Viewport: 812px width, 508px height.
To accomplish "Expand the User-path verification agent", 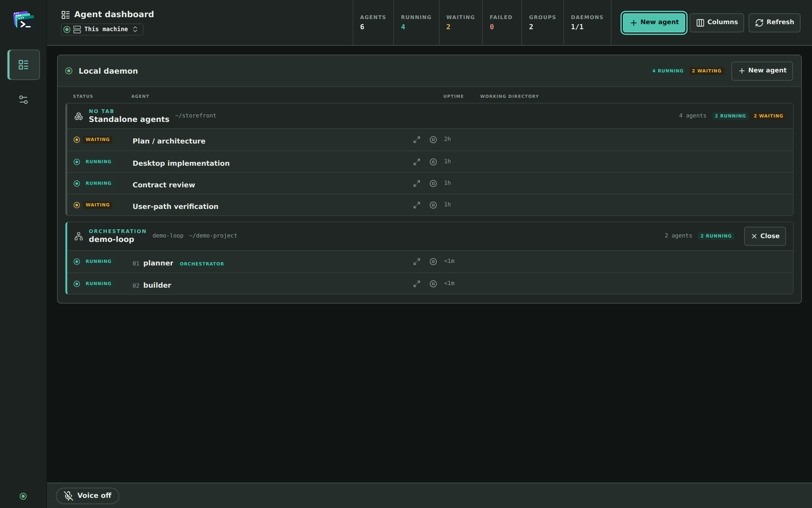I will point(417,205).
